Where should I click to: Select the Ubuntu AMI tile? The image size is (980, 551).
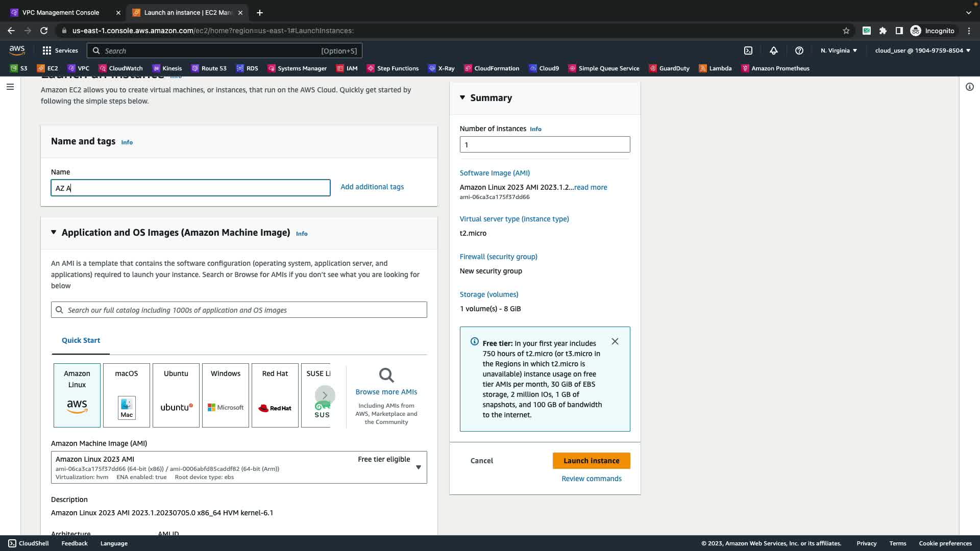176,395
